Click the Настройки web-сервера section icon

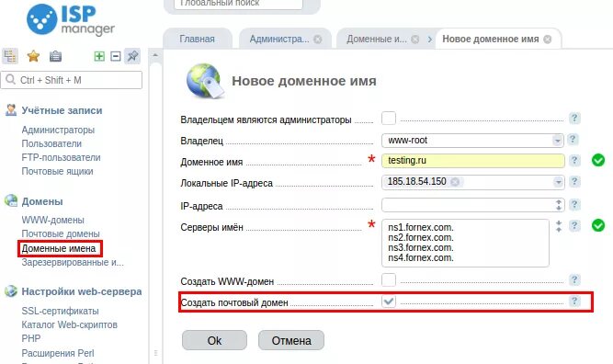[11, 291]
